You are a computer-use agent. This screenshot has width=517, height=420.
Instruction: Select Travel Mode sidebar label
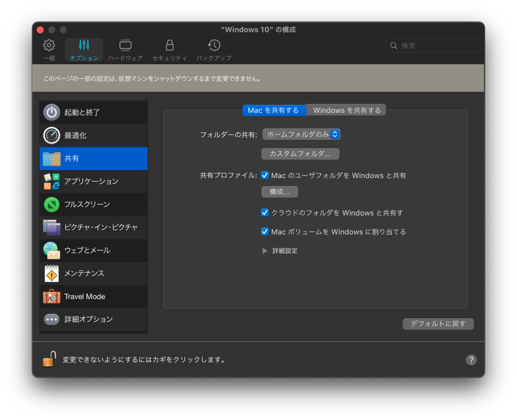pyautogui.click(x=85, y=296)
